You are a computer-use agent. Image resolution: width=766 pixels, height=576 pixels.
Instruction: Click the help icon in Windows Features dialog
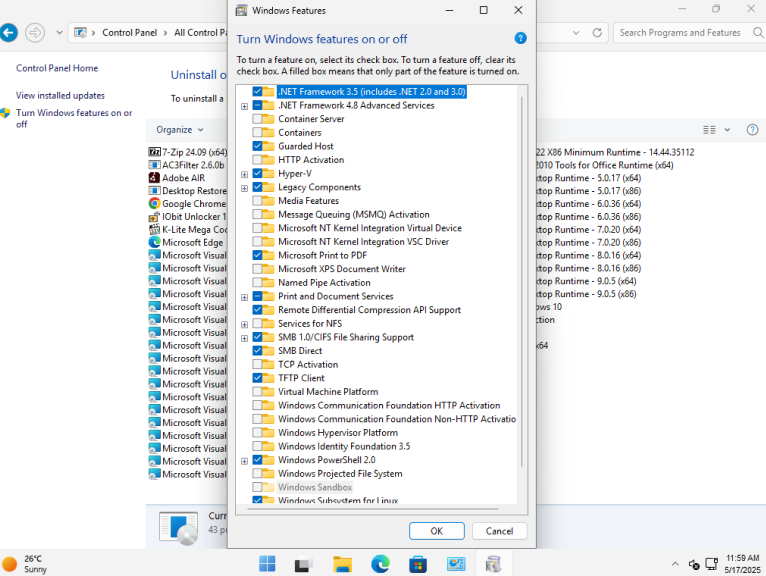point(520,38)
